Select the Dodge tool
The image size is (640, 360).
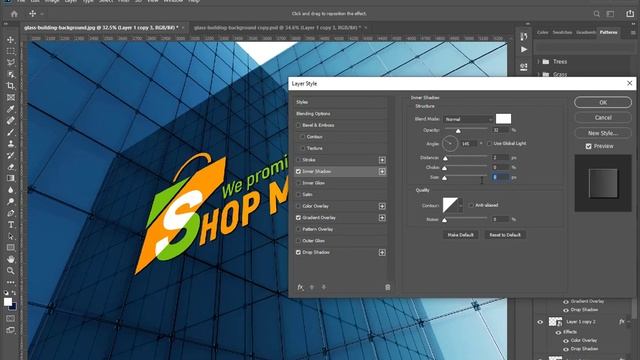pos(11,202)
